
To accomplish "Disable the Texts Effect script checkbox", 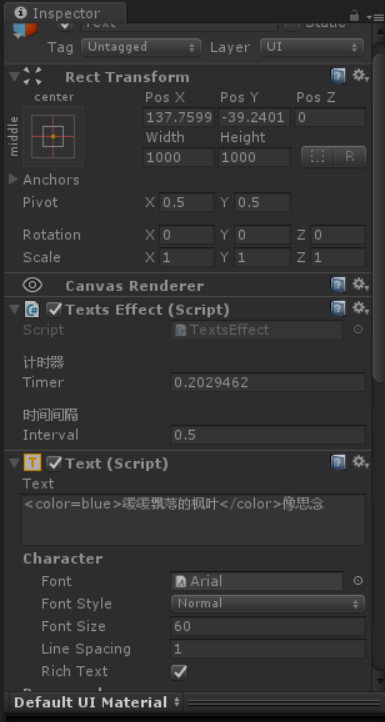I will [x=54, y=310].
